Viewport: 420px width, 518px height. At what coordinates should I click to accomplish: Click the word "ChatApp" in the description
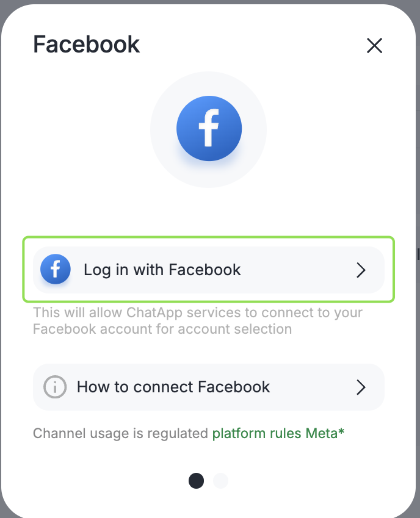click(x=151, y=313)
